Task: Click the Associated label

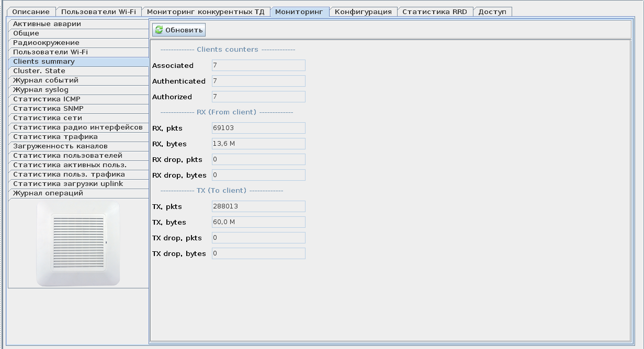Action: coord(173,65)
